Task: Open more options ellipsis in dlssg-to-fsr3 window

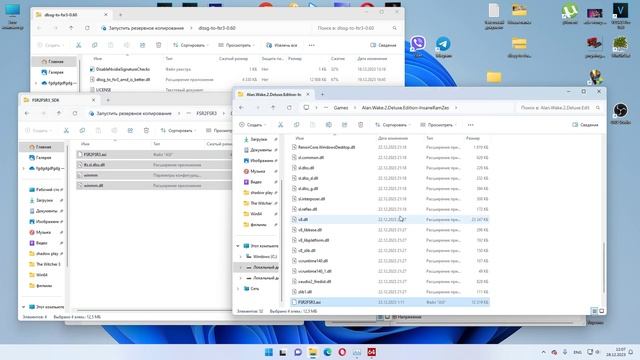Action: point(311,45)
